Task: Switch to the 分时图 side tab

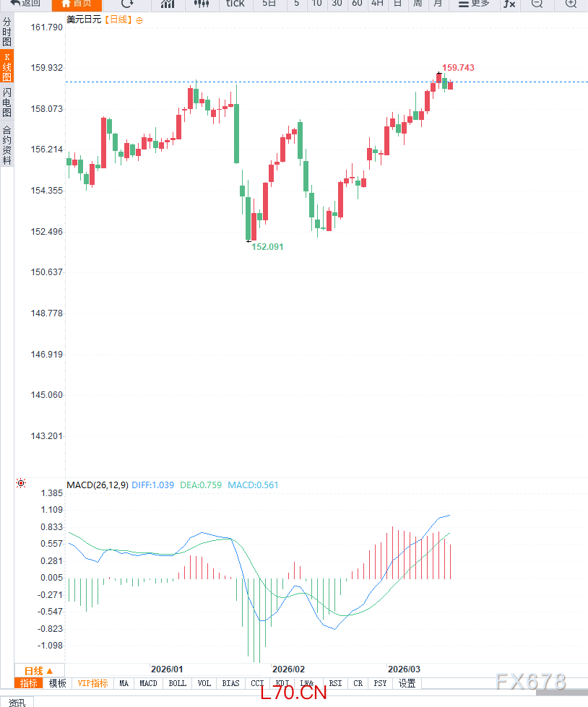Action: tap(7, 32)
